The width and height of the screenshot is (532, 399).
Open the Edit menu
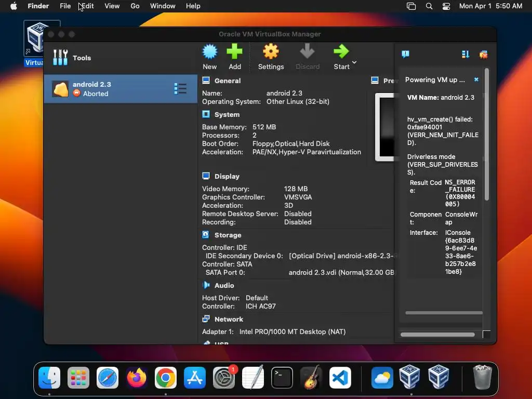(87, 6)
